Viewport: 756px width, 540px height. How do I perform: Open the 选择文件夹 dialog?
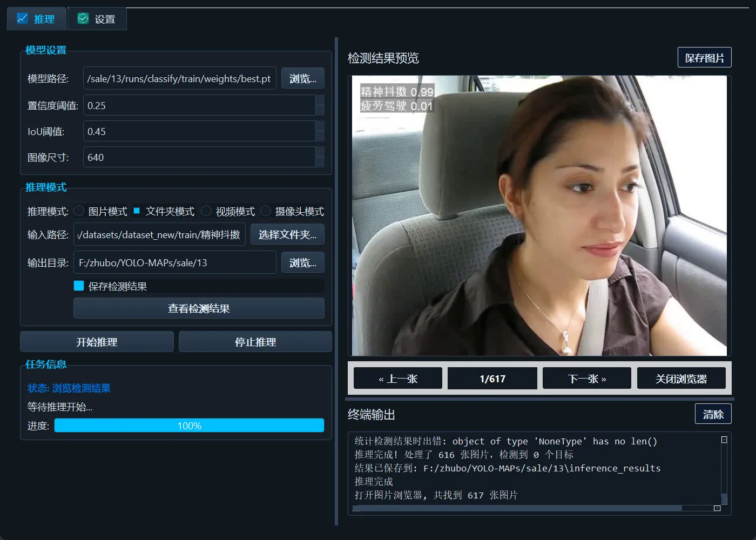click(287, 234)
